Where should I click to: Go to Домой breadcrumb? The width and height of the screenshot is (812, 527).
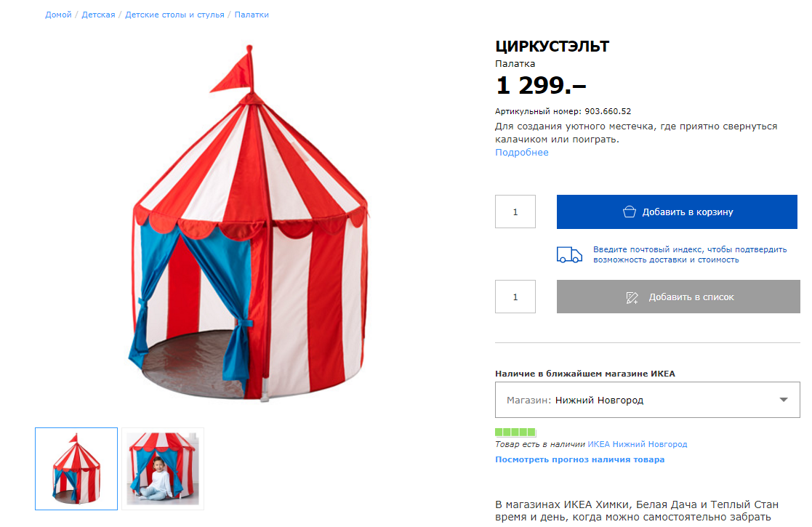coord(58,15)
